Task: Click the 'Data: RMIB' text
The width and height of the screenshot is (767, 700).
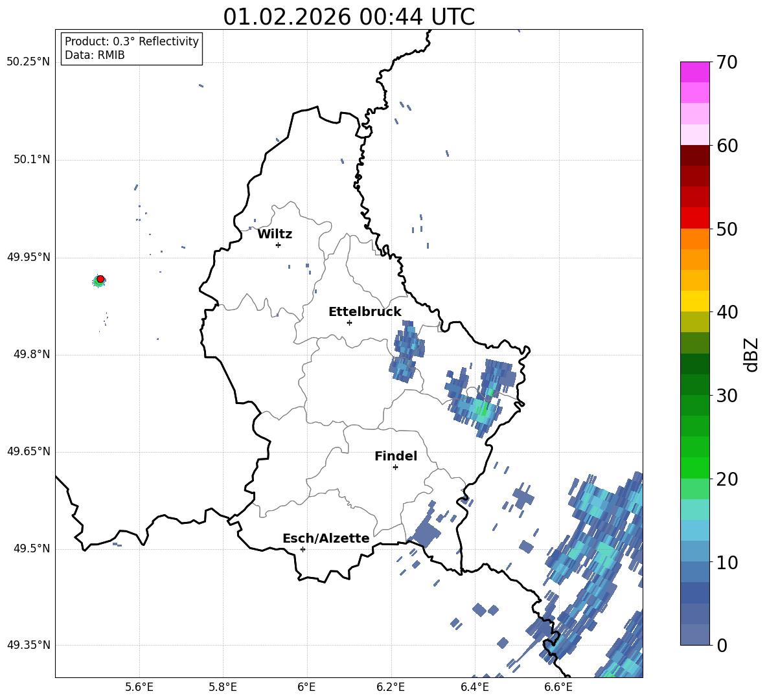Action: point(95,55)
